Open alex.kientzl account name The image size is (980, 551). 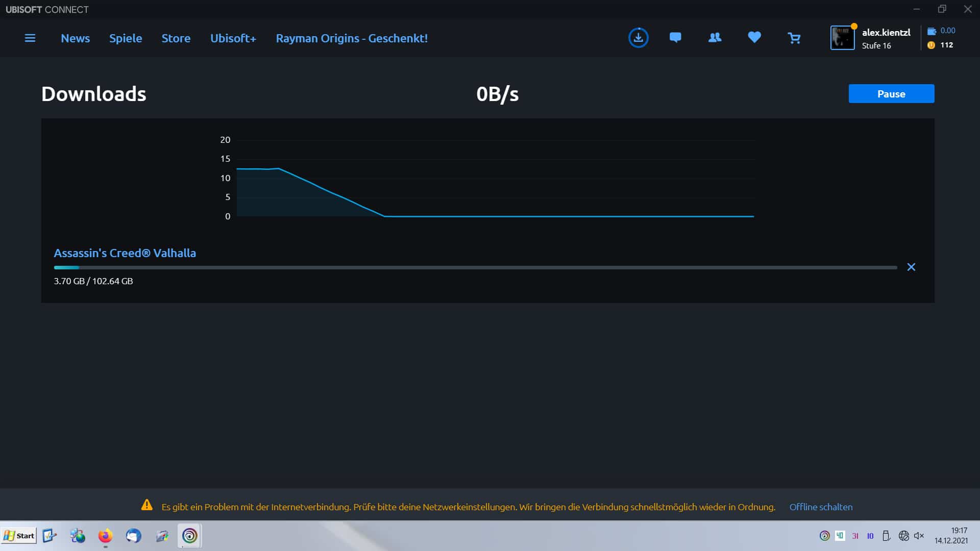[x=886, y=32]
